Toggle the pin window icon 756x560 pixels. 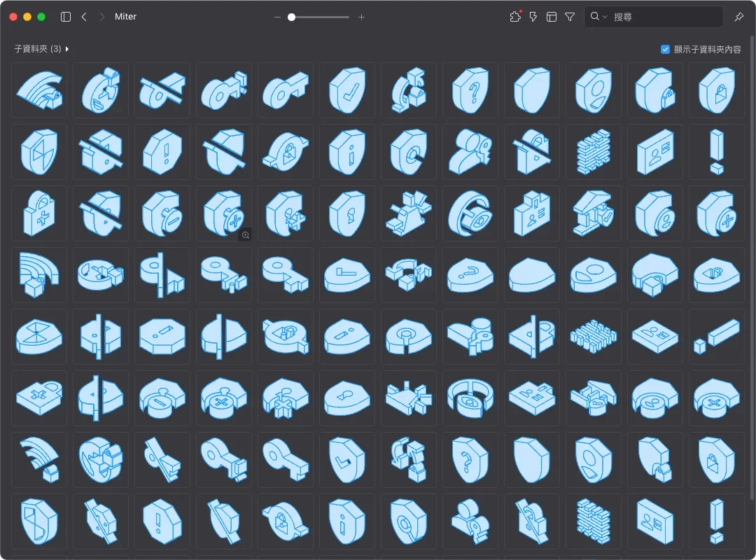739,17
